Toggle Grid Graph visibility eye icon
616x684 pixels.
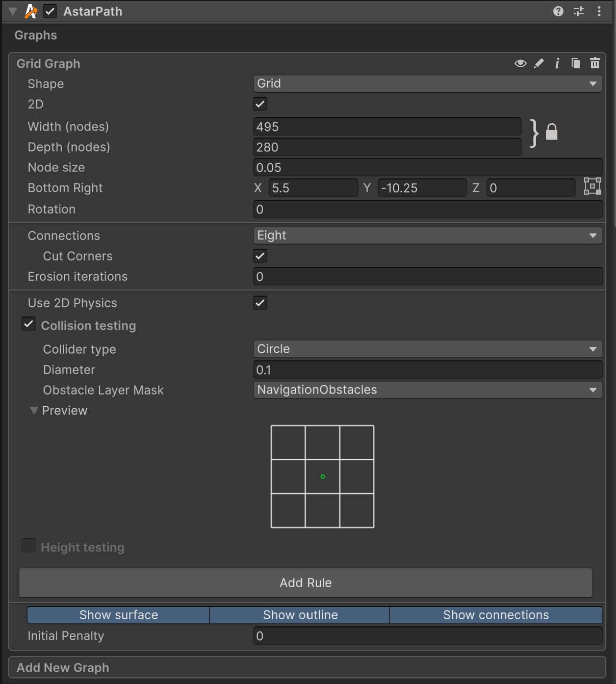(x=520, y=63)
